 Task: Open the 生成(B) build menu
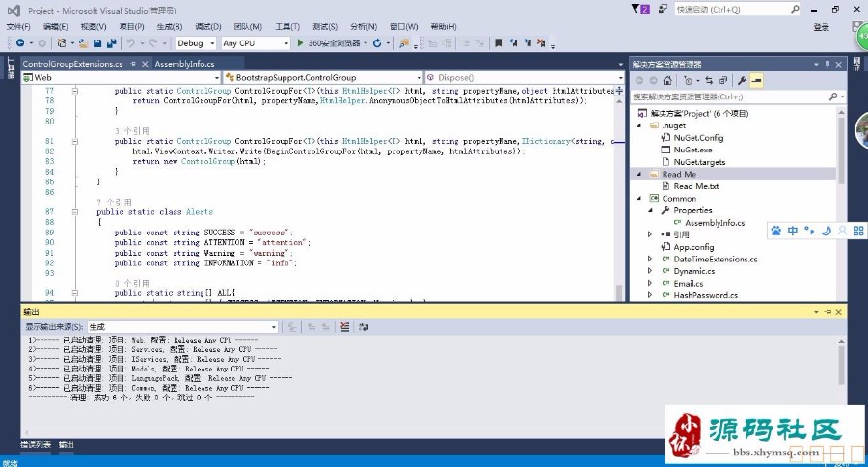pos(170,27)
